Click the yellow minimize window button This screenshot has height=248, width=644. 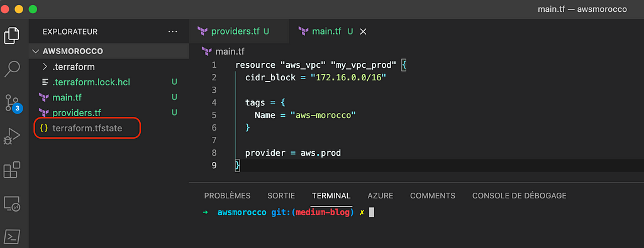click(x=18, y=9)
